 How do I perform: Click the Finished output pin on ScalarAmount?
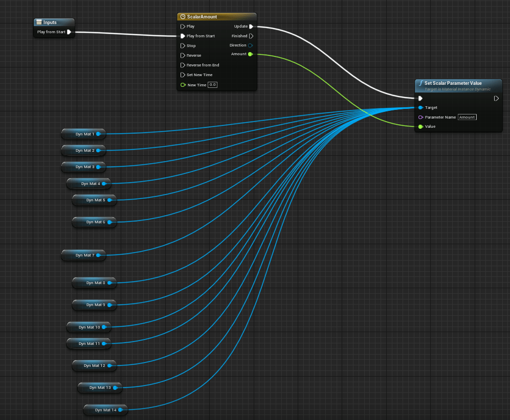tap(251, 36)
